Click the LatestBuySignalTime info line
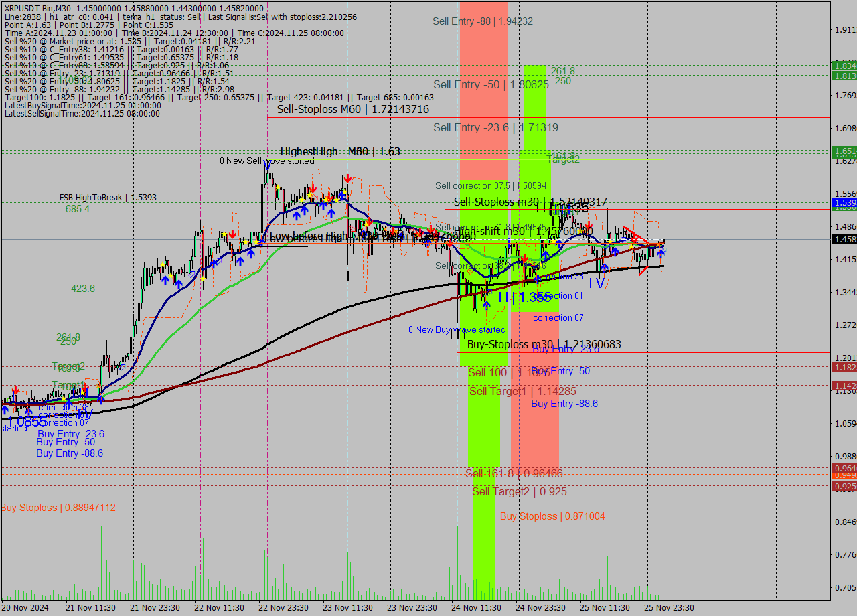 pyautogui.click(x=82, y=106)
